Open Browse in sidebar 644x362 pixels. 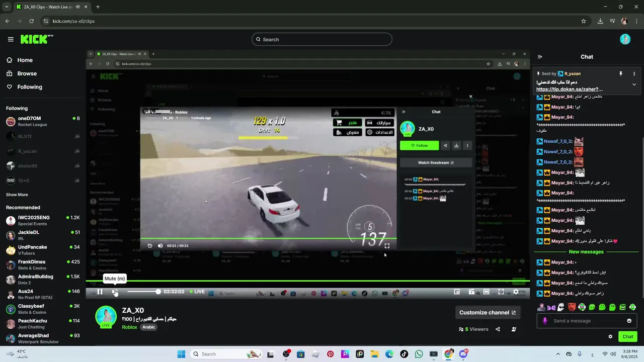coord(27,73)
